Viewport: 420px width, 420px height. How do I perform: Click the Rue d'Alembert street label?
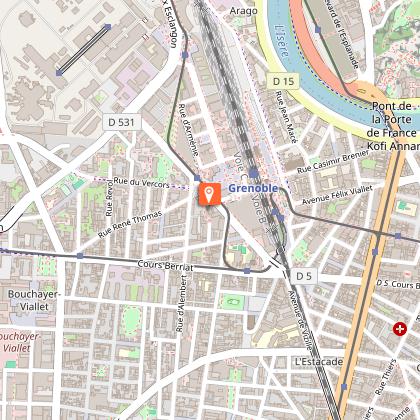click(x=182, y=303)
